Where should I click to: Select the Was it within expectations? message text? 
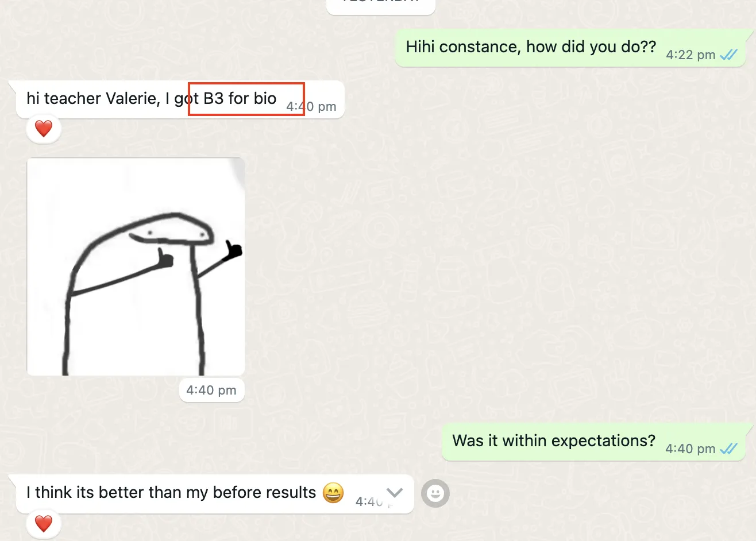click(554, 440)
